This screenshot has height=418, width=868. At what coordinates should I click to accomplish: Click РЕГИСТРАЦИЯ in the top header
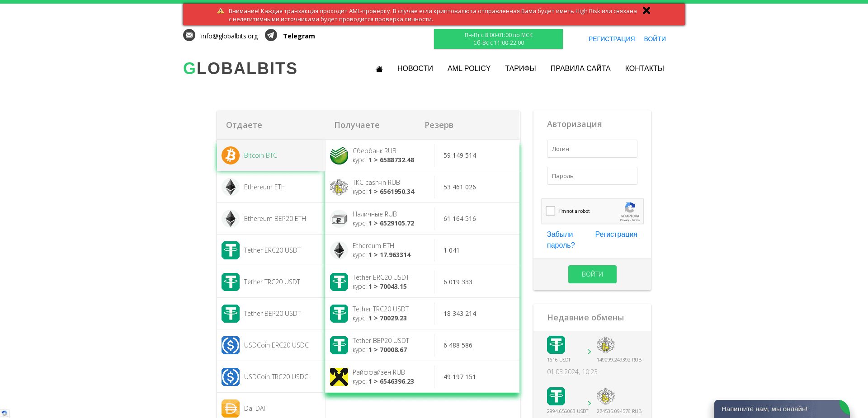click(x=612, y=39)
